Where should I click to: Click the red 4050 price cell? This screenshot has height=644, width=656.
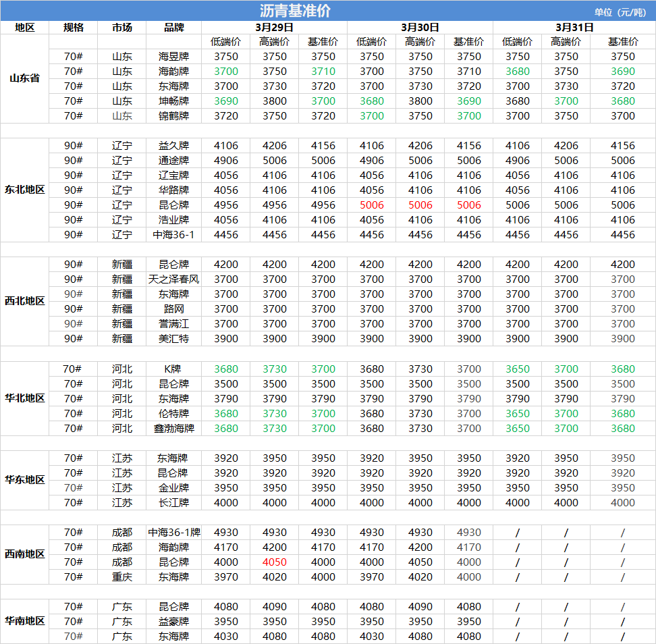click(274, 562)
